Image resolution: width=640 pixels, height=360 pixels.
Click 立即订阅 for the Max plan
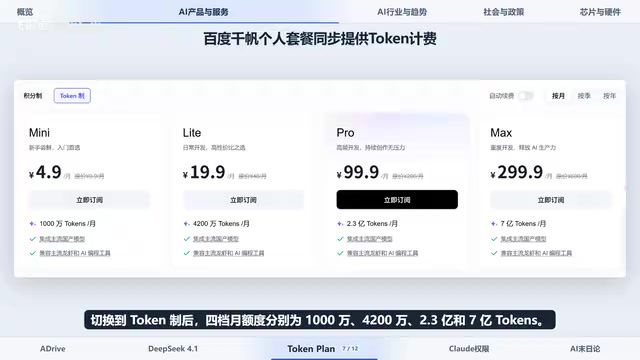pos(551,200)
